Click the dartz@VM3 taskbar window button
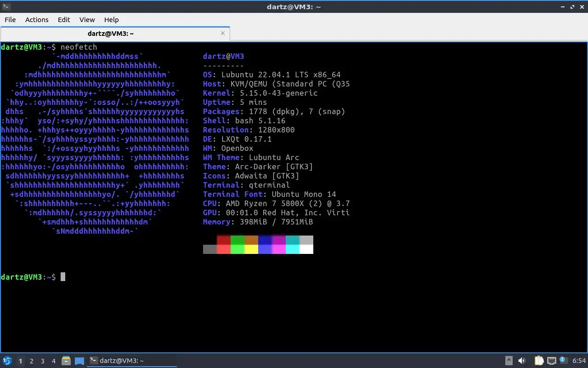 (x=132, y=361)
